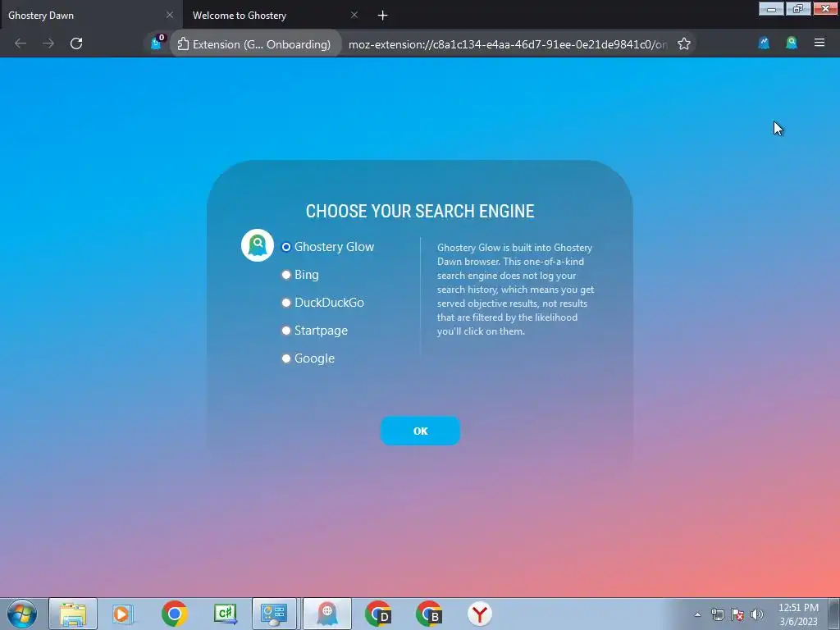Viewport: 840px width, 630px height.
Task: Open the volume speaker tray icon
Action: point(757,614)
